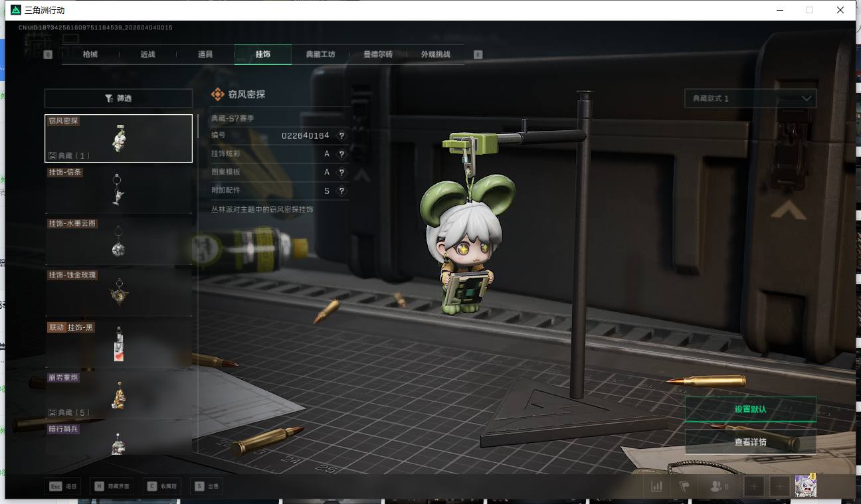This screenshot has height=504, width=861.
Task: Click the S 出售 button
Action: coord(206,486)
